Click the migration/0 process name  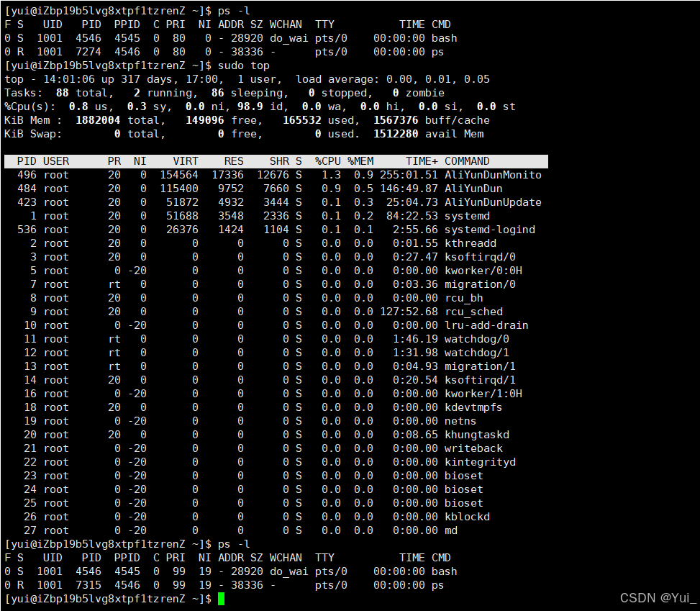tap(480, 284)
